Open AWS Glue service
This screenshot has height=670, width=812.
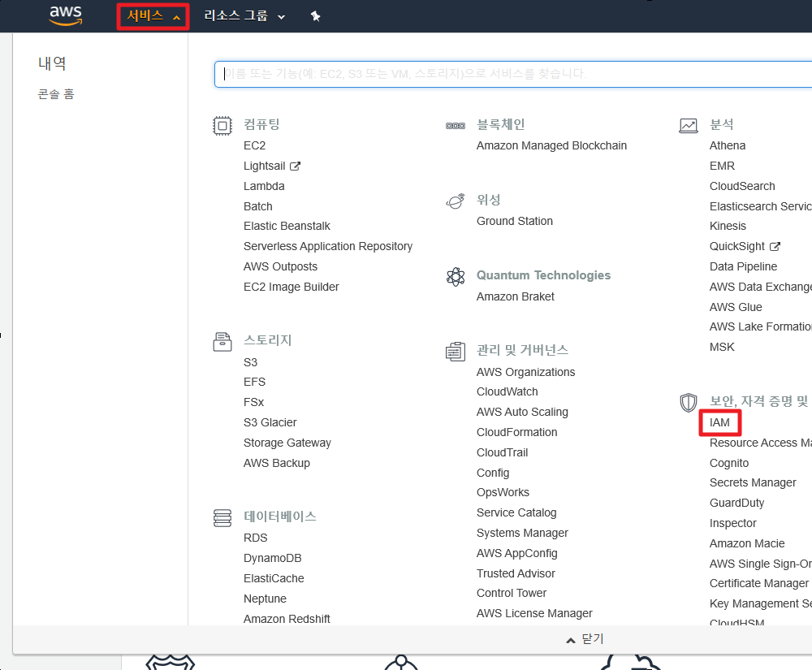[x=736, y=306]
